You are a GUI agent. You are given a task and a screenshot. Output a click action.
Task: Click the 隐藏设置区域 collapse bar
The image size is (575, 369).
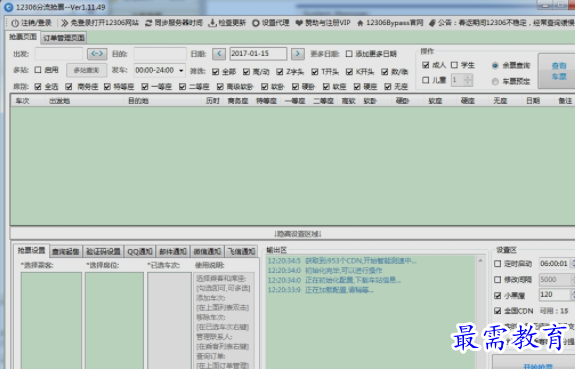[298, 234]
